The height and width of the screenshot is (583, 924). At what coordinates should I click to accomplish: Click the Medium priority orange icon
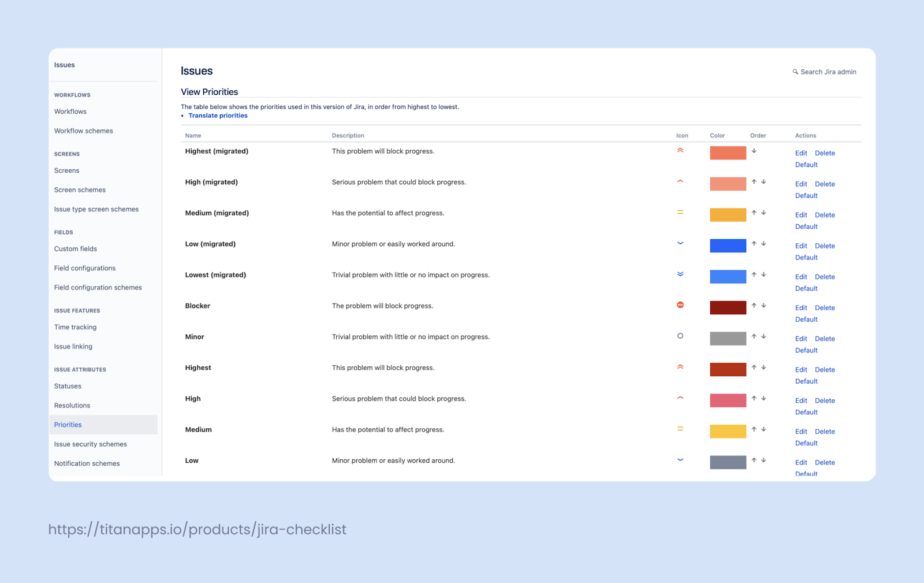(x=680, y=429)
